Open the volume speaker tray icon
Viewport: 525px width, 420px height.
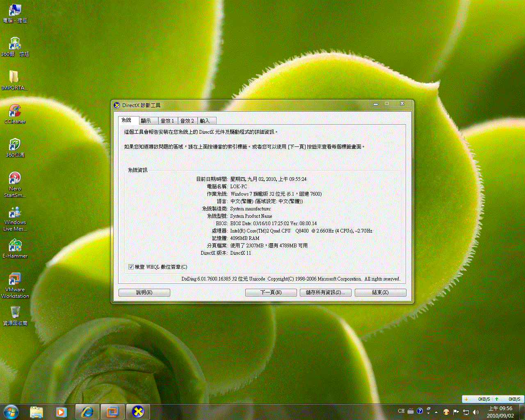tap(476, 412)
